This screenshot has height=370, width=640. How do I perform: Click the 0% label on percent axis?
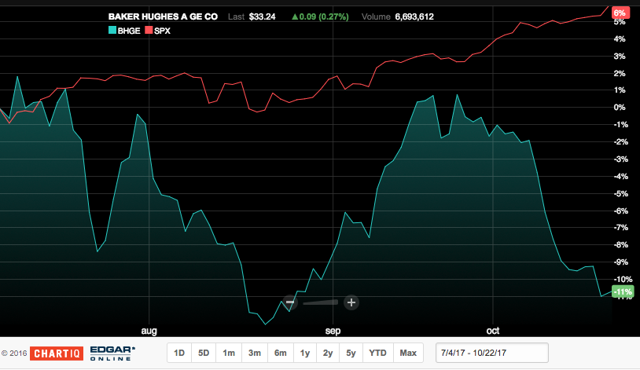tap(620, 107)
